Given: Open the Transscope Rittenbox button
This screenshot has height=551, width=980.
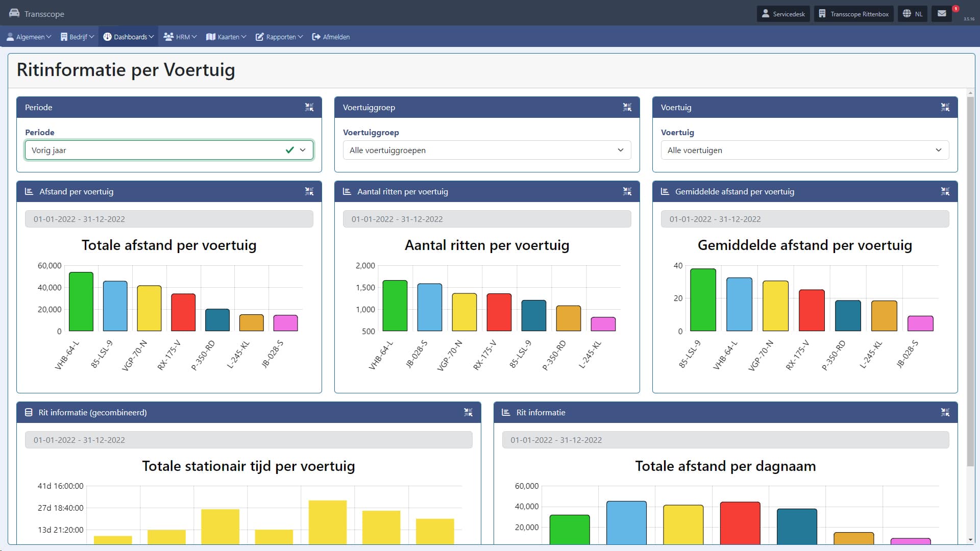Looking at the screenshot, I should [x=854, y=14].
